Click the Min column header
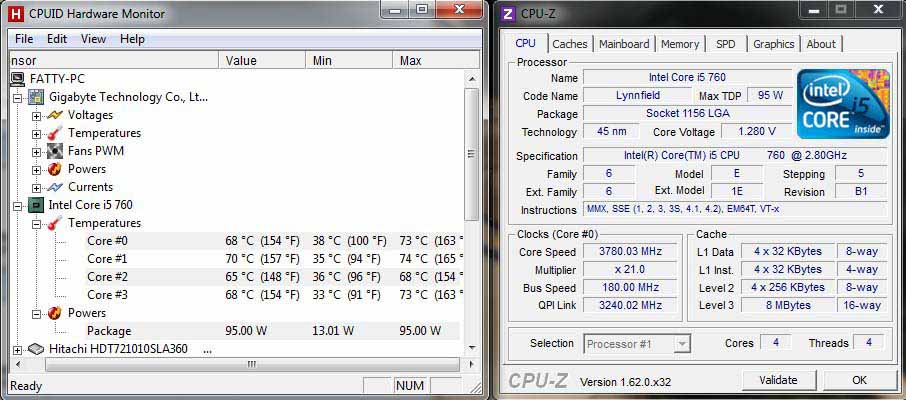The height and width of the screenshot is (400, 906). pyautogui.click(x=348, y=60)
